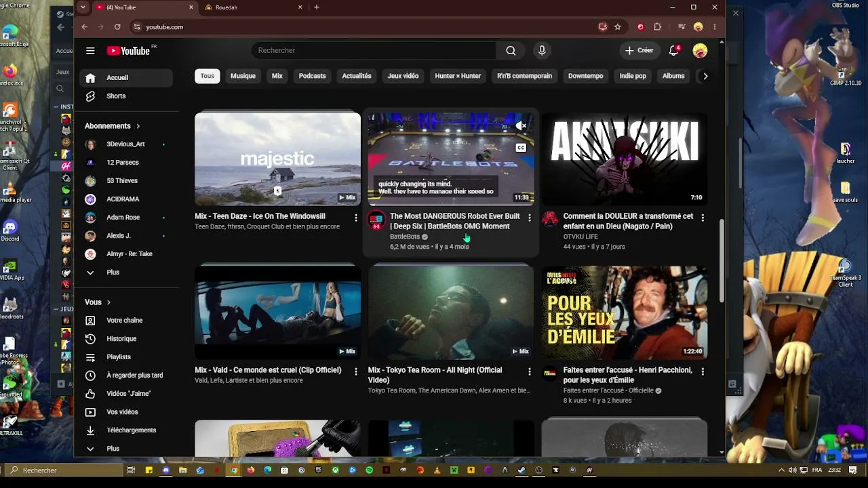This screenshot has width=868, height=488.
Task: Open options for the Vald mix
Action: click(x=356, y=371)
